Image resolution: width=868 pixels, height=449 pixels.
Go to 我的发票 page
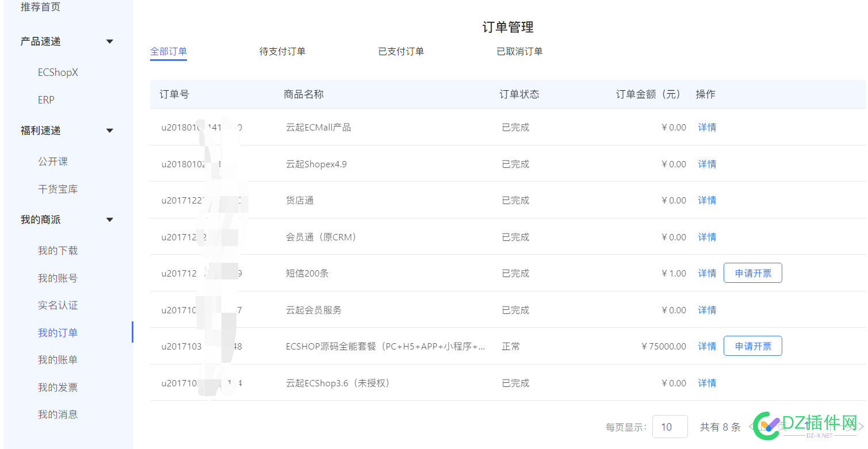[x=58, y=387]
